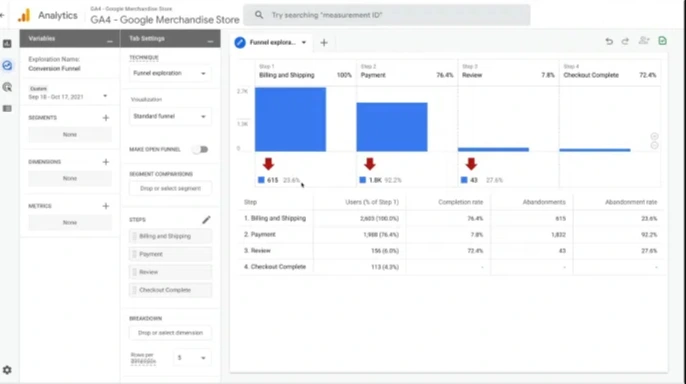Click the Step 4 Checkout Complete chart header
The width and height of the screenshot is (686, 384).
pyautogui.click(x=609, y=71)
